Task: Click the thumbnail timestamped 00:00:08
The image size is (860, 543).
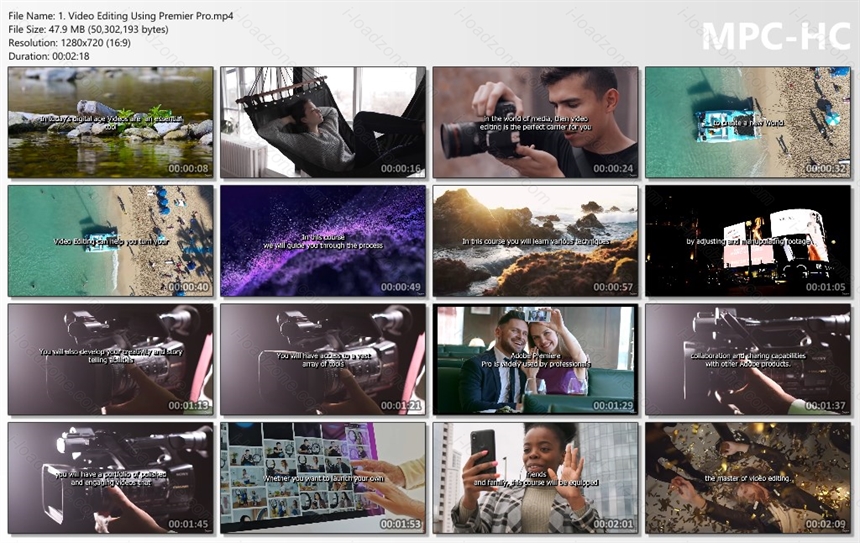Action: pos(111,122)
